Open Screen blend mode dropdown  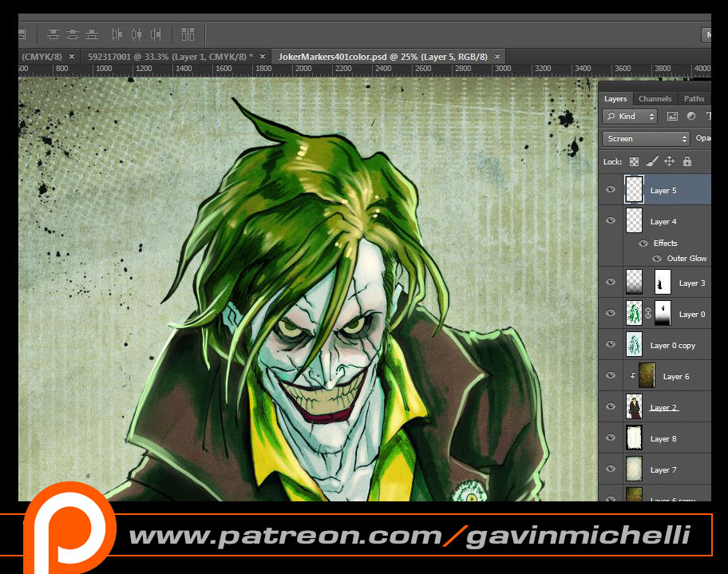tap(646, 138)
